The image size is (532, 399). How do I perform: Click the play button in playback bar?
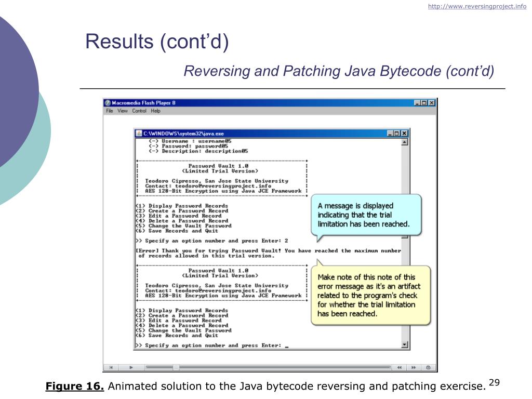131,367
